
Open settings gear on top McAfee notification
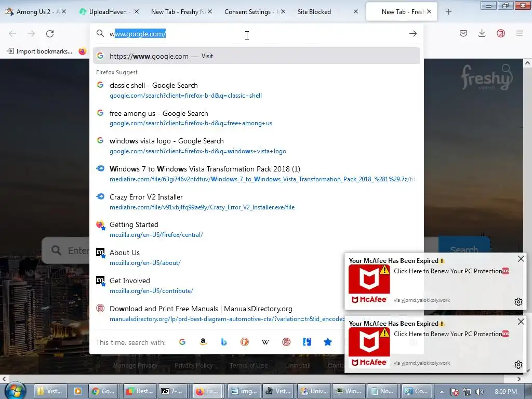(518, 302)
